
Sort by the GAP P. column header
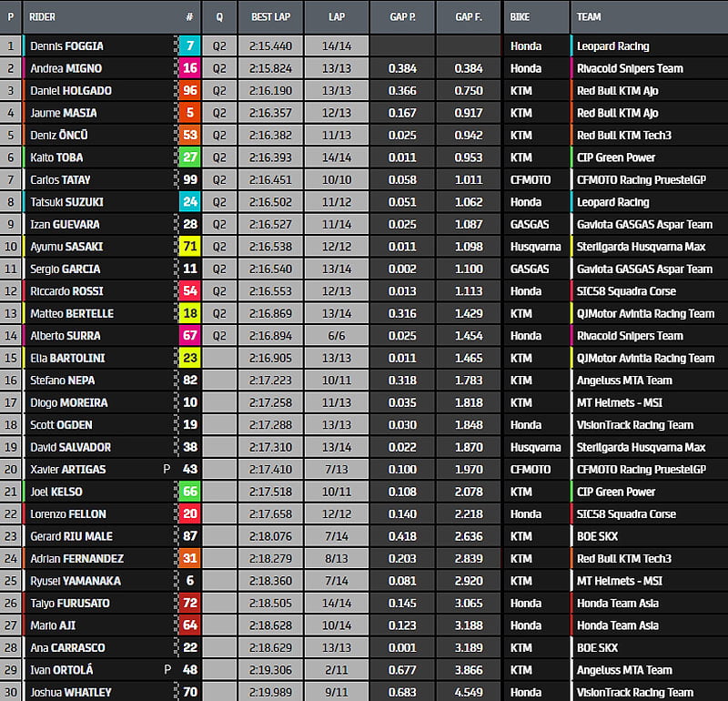(x=402, y=16)
